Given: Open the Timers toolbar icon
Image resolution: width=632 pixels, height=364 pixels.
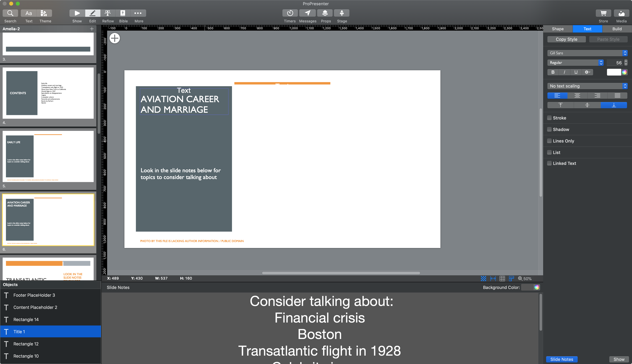Looking at the screenshot, I should pos(290,13).
